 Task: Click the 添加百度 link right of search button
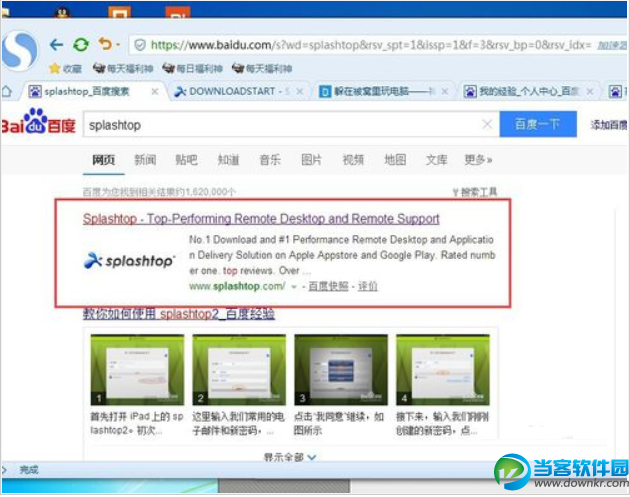coord(609,125)
